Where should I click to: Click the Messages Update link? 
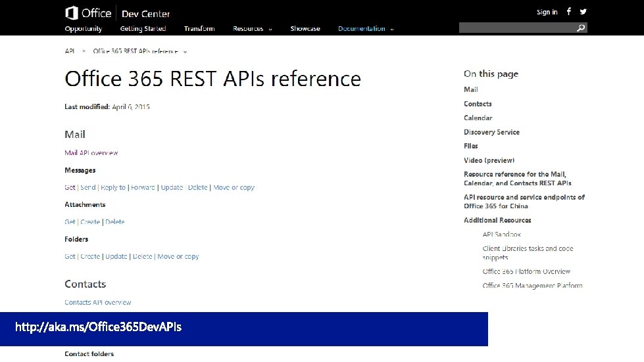(x=172, y=187)
